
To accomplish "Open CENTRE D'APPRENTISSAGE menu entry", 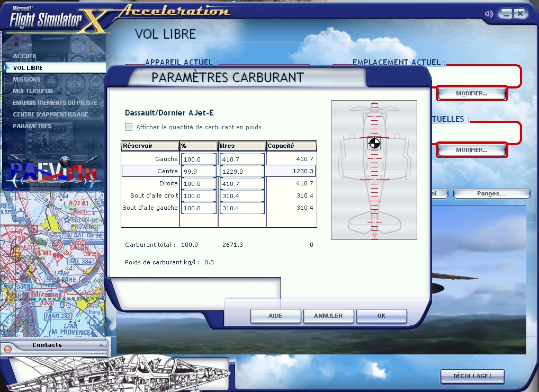I will click(x=50, y=114).
